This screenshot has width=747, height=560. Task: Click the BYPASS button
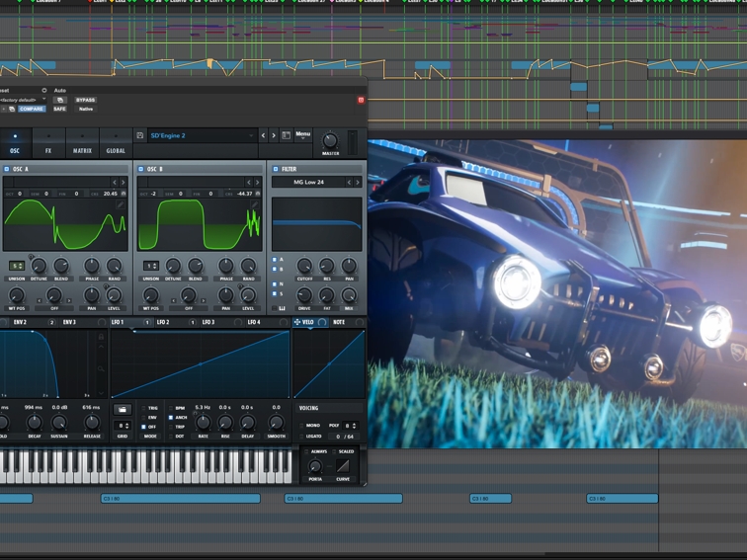tap(86, 100)
